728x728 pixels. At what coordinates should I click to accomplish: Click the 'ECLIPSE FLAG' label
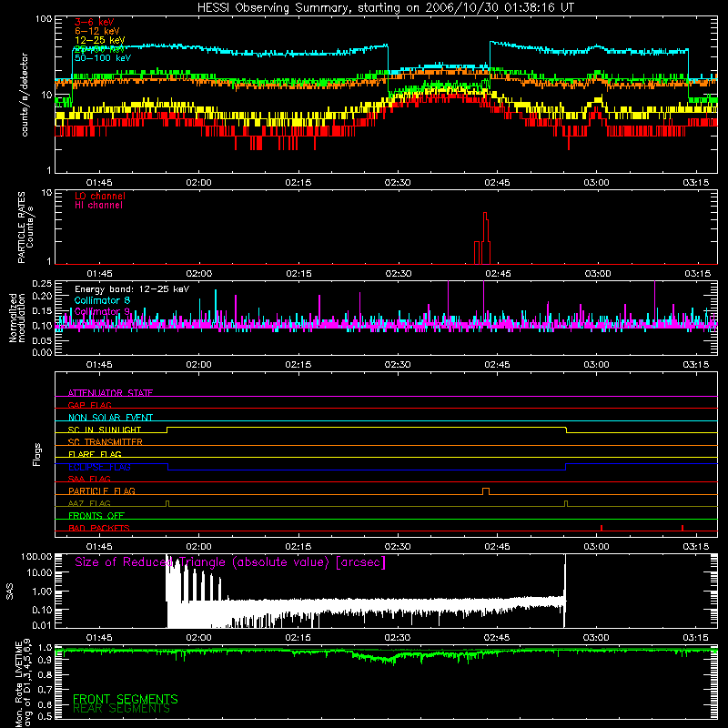(99, 467)
